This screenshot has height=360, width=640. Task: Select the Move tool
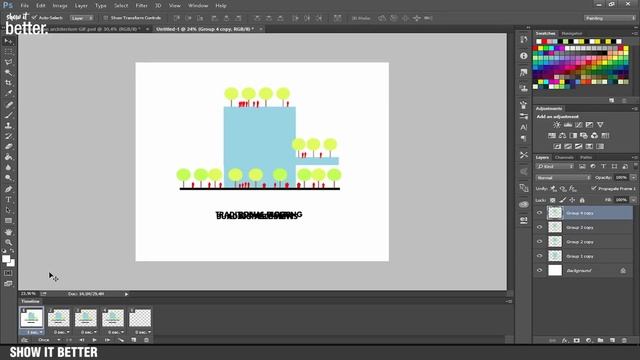click(8, 41)
